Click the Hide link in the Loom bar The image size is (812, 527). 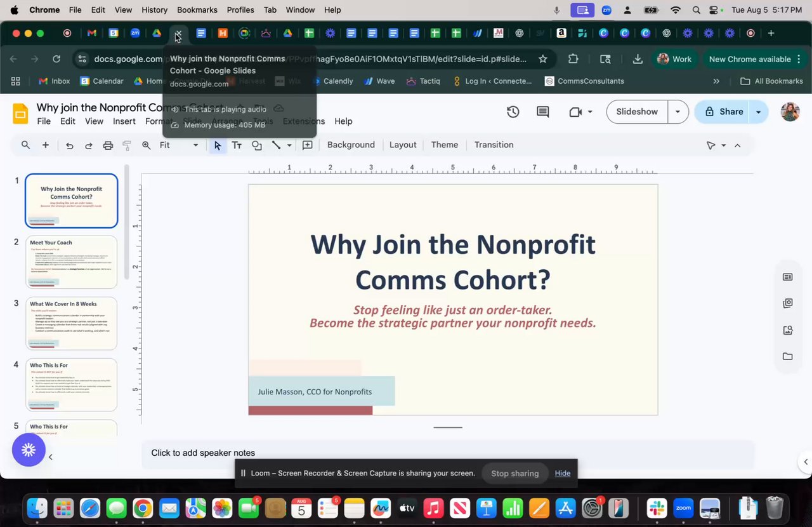pos(563,473)
